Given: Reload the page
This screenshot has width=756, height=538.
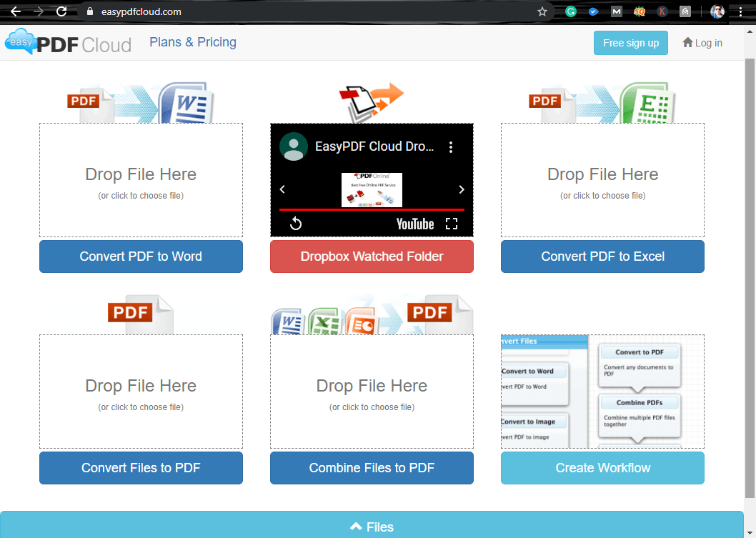Looking at the screenshot, I should coord(63,11).
